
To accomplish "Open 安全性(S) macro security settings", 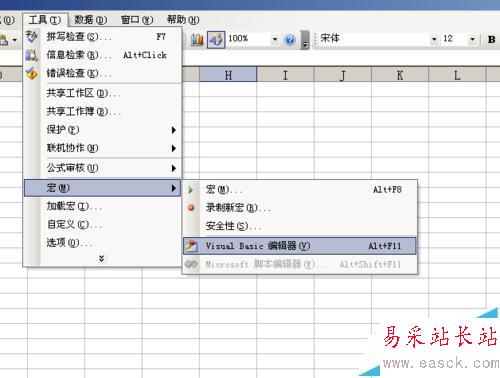I will [300, 226].
